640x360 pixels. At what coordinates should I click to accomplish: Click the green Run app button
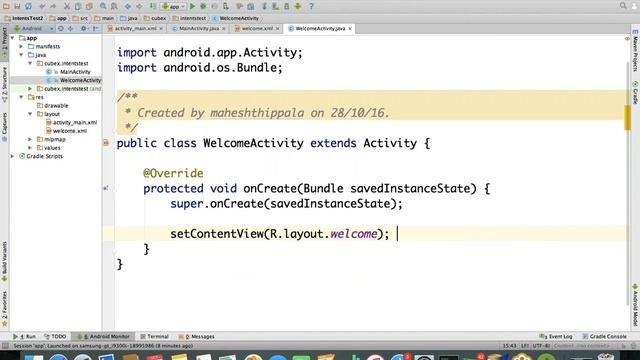192,6
